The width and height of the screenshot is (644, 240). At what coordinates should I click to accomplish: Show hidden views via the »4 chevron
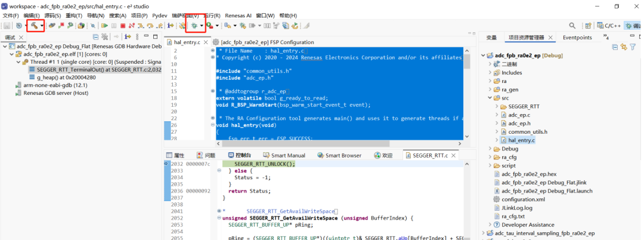[605, 37]
